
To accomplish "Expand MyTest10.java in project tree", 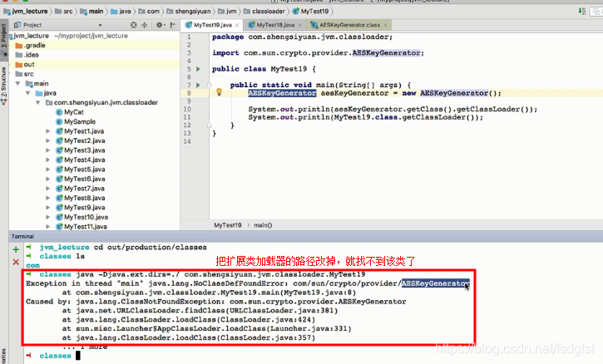I will (x=47, y=217).
